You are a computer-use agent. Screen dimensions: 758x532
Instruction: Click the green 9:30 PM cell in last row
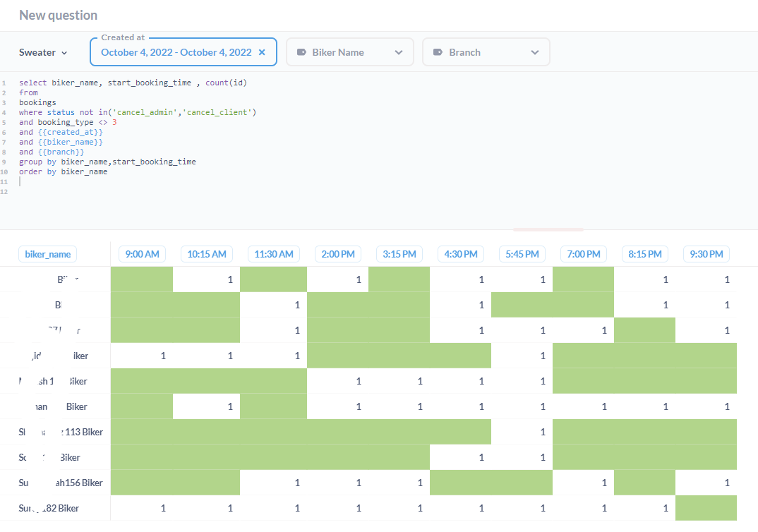point(706,508)
